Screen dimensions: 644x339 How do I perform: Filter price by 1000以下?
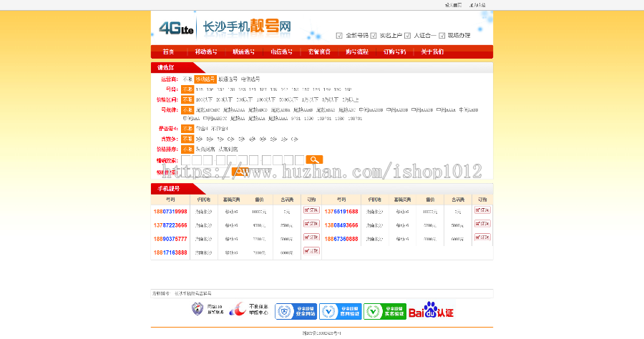pyautogui.click(x=265, y=99)
